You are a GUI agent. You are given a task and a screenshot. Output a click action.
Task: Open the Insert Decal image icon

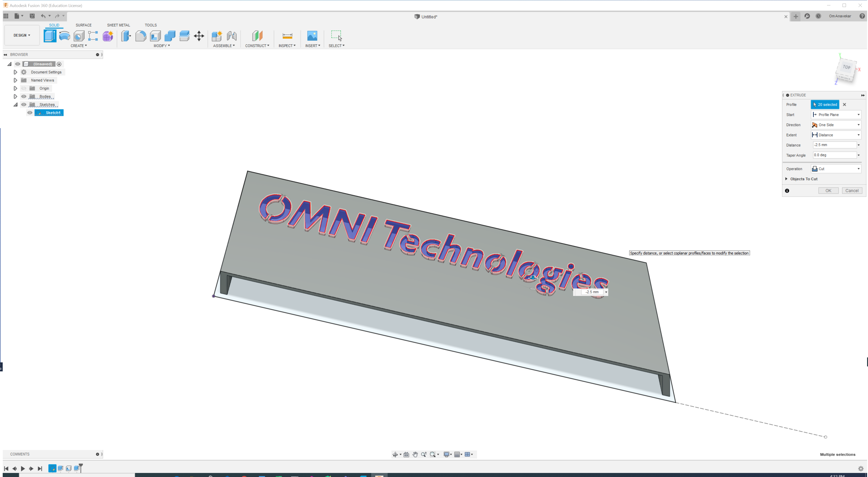312,36
